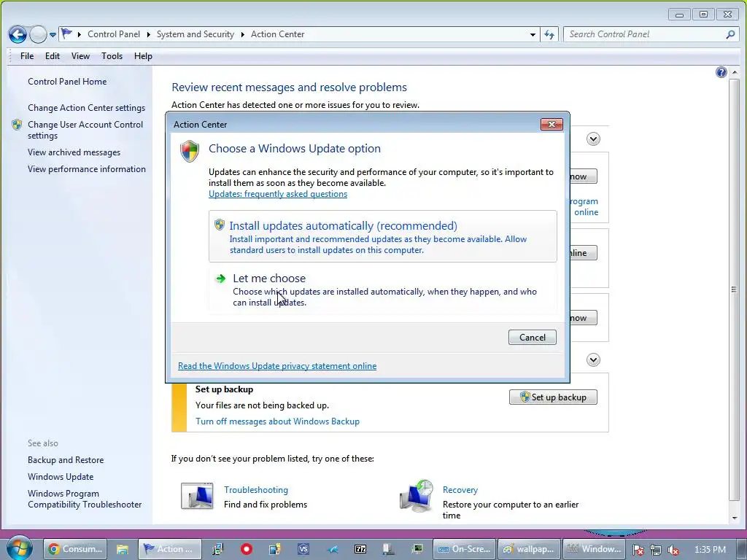Open the File menu
Screen dimensions: 747x560
[27, 56]
